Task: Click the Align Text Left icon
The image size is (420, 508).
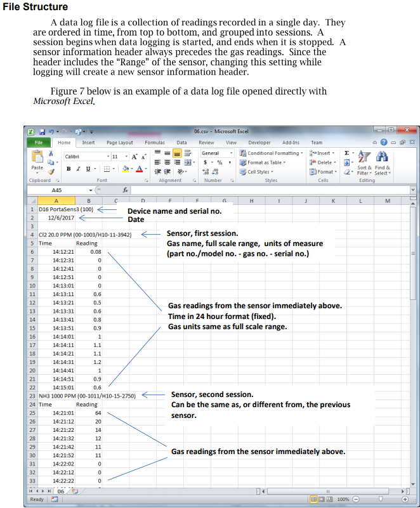Action: pos(157,162)
